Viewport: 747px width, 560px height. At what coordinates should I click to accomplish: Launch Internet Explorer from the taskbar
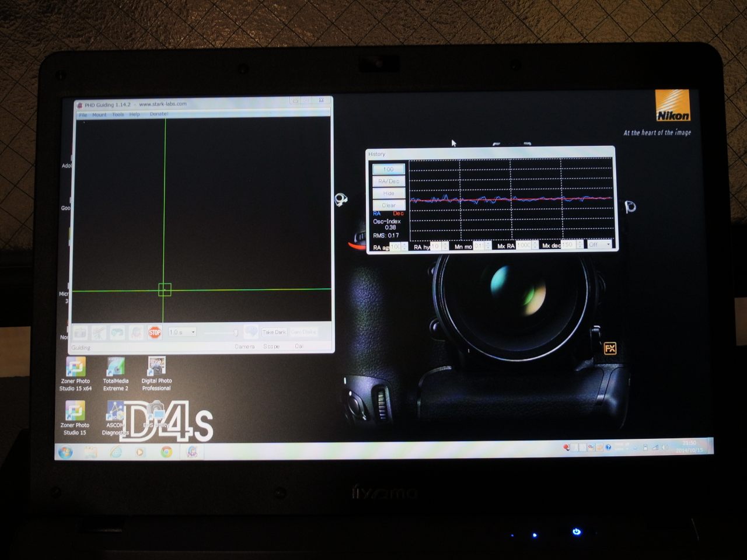tap(116, 452)
